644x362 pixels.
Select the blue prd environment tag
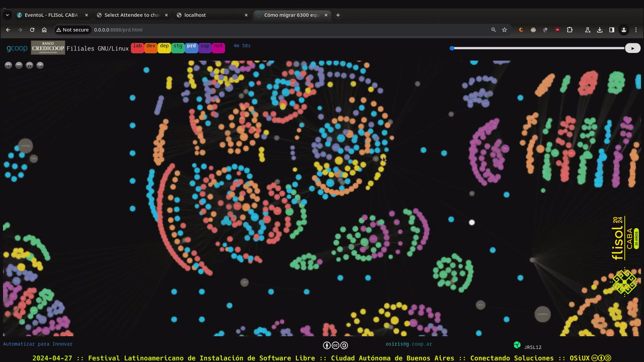pos(192,48)
